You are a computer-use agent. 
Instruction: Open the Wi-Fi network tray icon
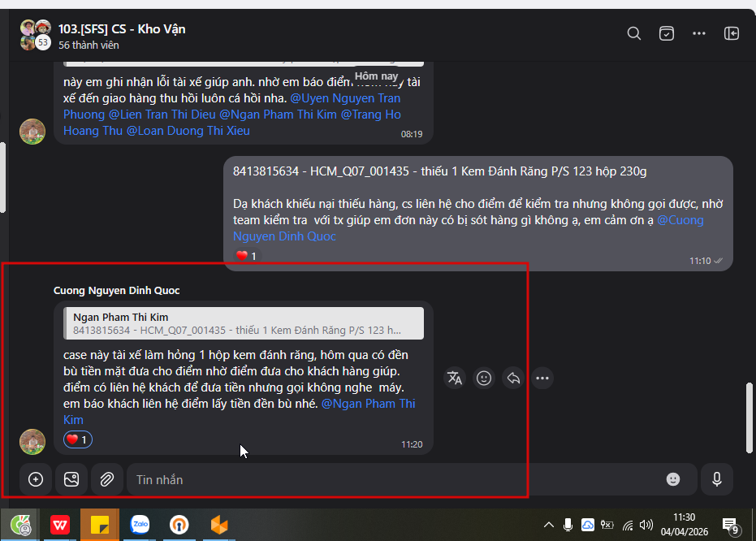[x=627, y=525]
